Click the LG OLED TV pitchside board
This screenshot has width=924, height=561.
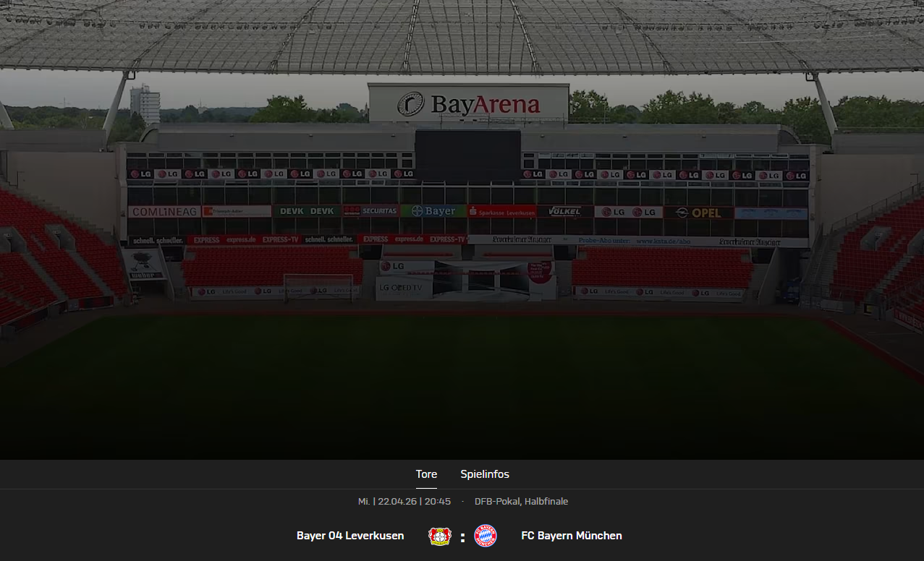pyautogui.click(x=404, y=288)
